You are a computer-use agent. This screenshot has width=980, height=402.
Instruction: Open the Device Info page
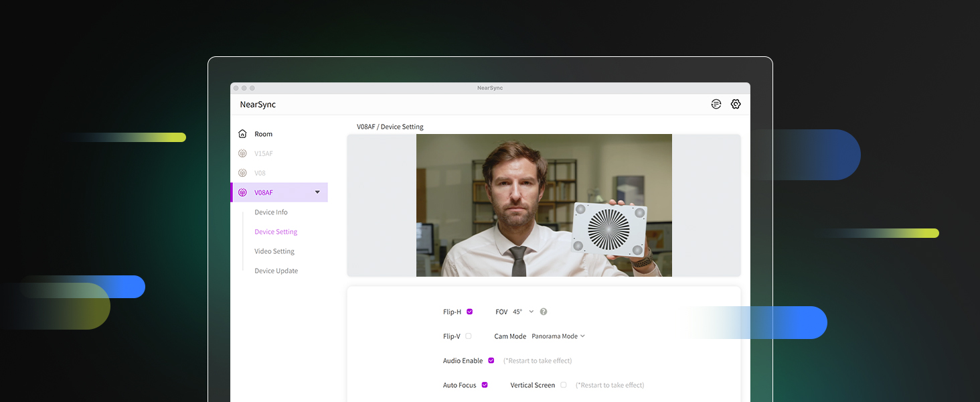pyautogui.click(x=271, y=212)
